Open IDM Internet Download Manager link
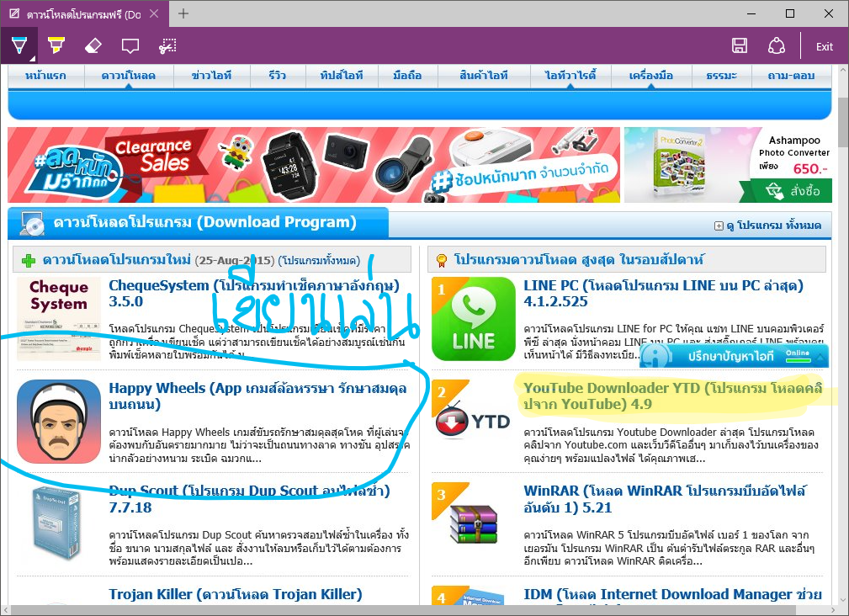Viewport: 849px width, 616px height. point(672,594)
